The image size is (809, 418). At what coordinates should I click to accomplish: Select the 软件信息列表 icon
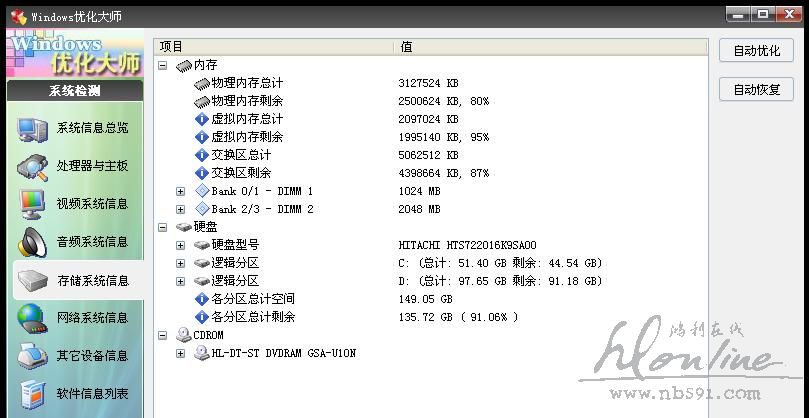click(x=33, y=394)
